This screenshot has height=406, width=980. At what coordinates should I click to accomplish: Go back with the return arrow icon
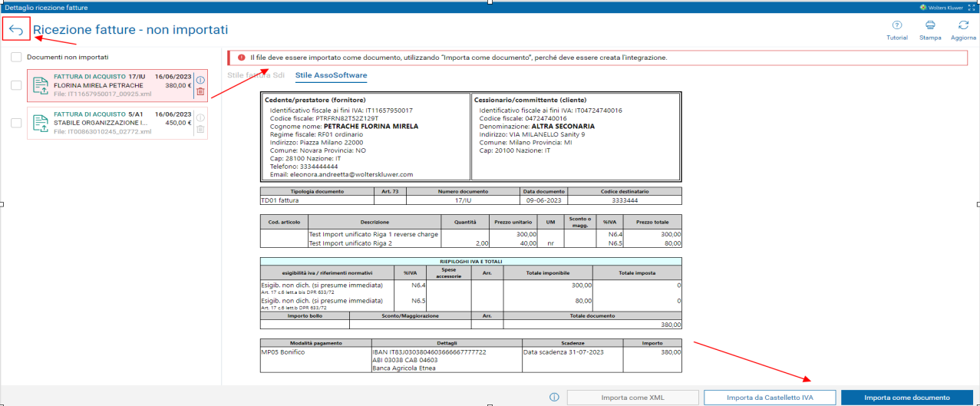[x=16, y=30]
